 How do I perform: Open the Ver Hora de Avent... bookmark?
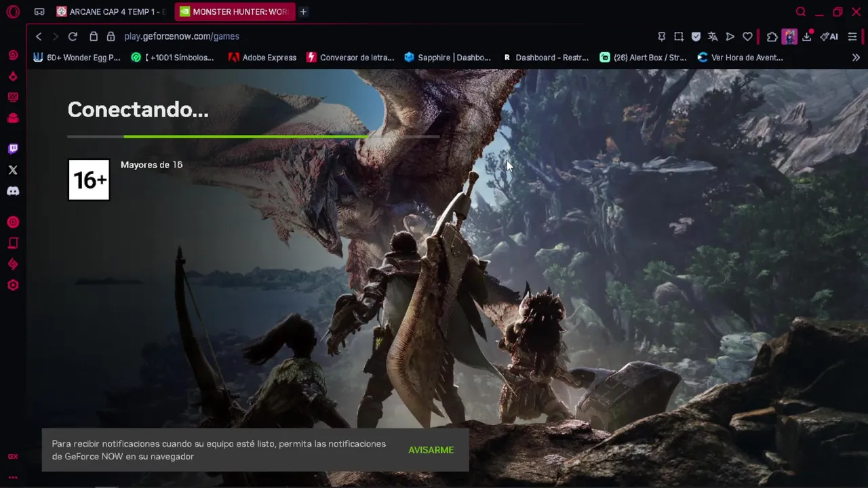[x=740, y=58]
